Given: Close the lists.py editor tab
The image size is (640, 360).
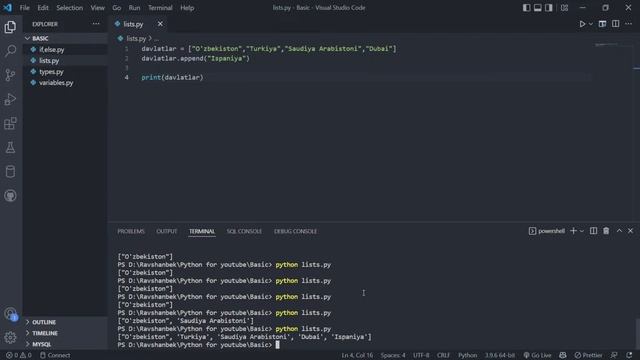Looking at the screenshot, I should (160, 24).
